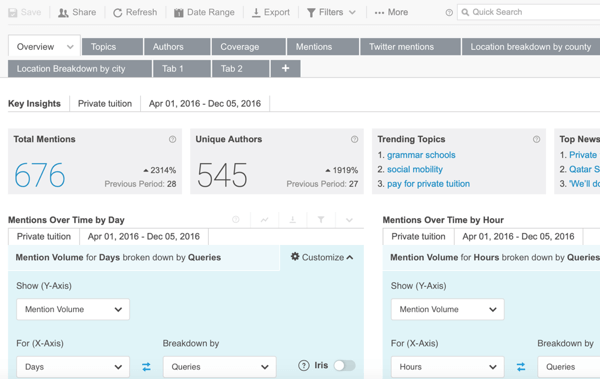Open pay for private tuition topic link
This screenshot has width=600, height=379.
[x=428, y=184]
